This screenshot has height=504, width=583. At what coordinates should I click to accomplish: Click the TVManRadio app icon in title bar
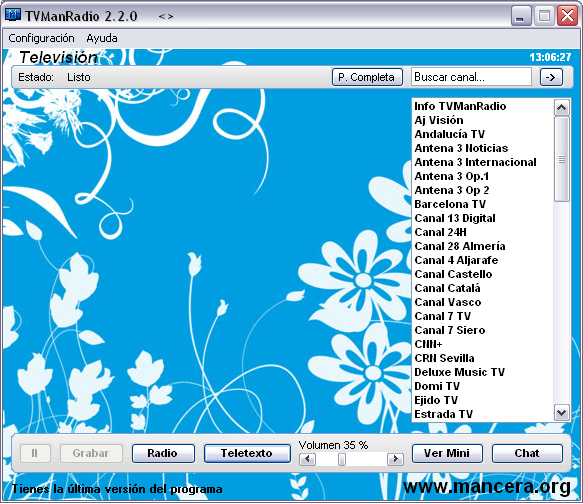(x=12, y=15)
